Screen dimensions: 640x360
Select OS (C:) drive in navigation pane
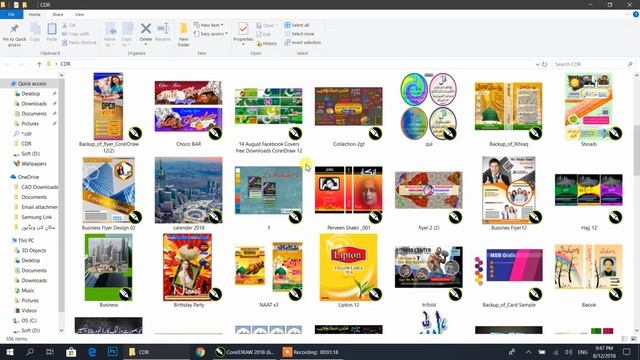(29, 320)
